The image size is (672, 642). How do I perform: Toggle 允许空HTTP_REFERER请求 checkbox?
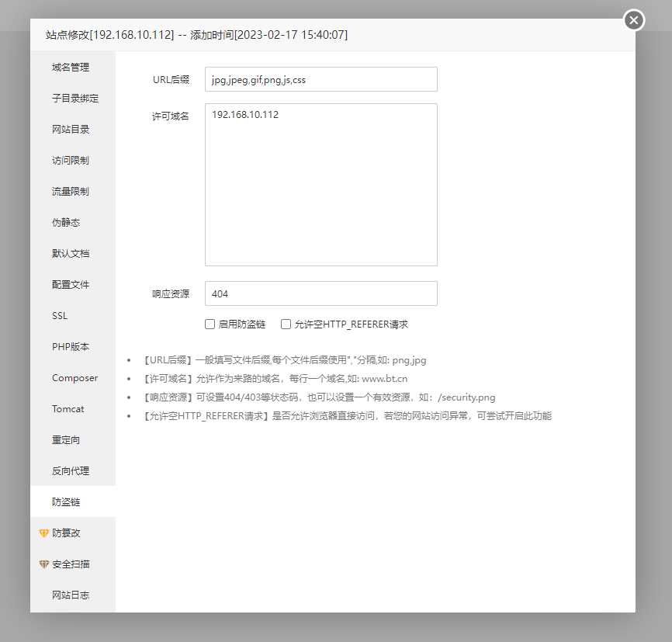(286, 324)
